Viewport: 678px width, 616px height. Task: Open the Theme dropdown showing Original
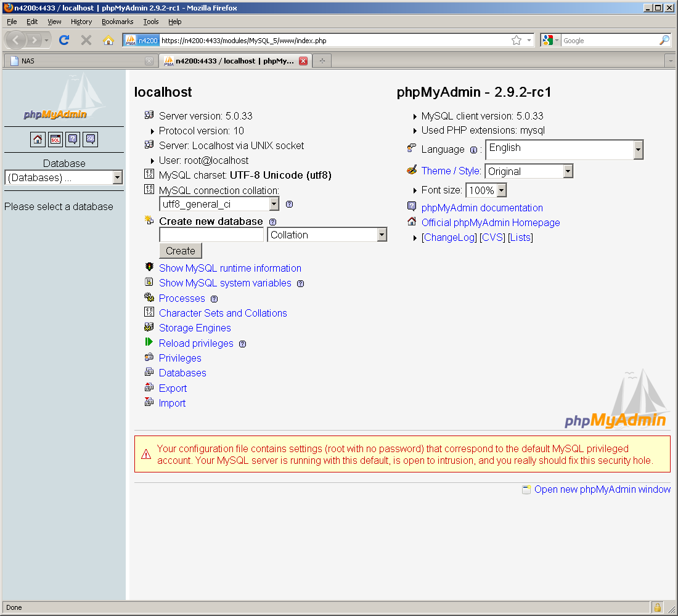(529, 171)
